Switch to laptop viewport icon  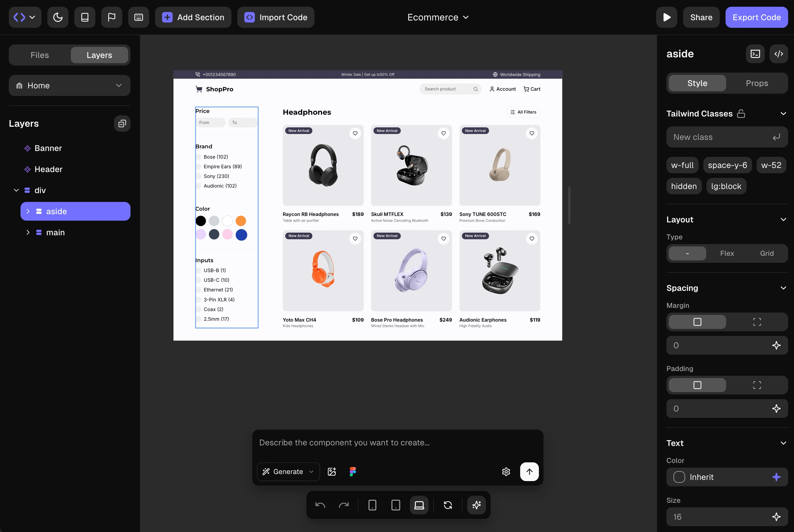point(419,505)
